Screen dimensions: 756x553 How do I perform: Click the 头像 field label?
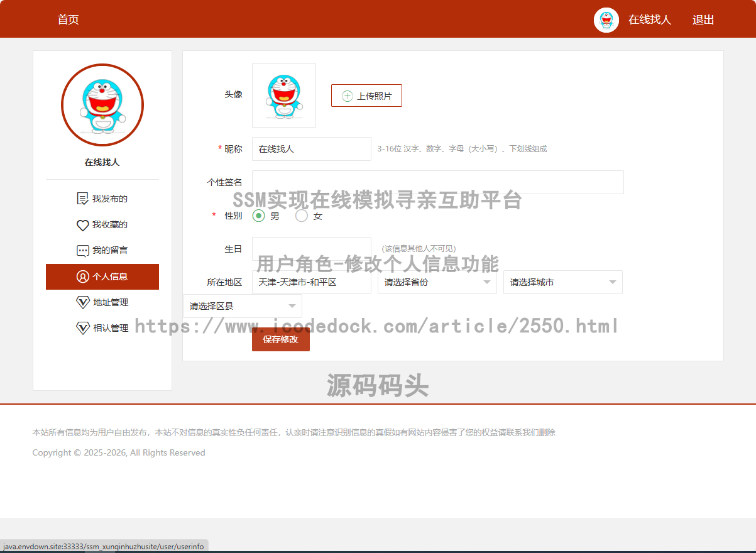click(234, 94)
